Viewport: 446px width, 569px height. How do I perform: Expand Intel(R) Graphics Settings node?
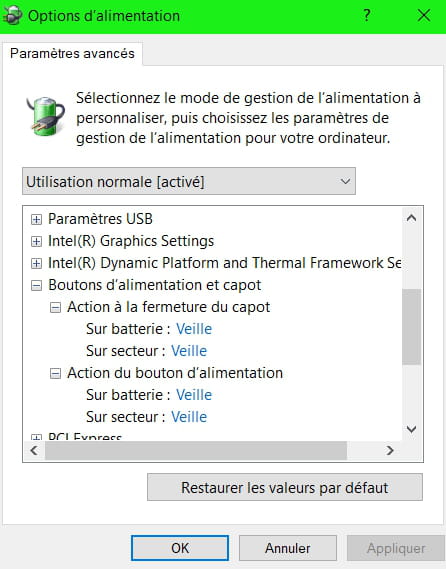pos(36,242)
